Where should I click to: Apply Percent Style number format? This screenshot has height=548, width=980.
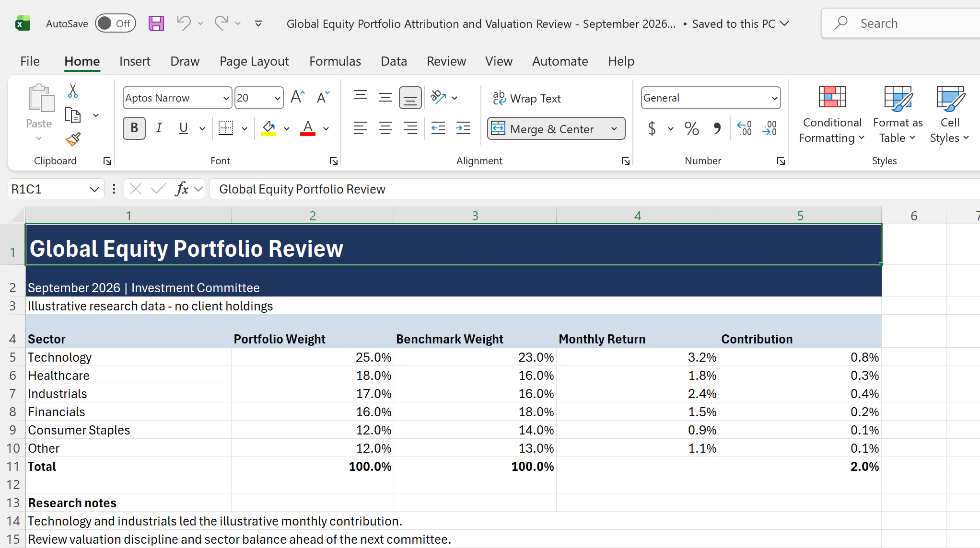[x=692, y=128]
